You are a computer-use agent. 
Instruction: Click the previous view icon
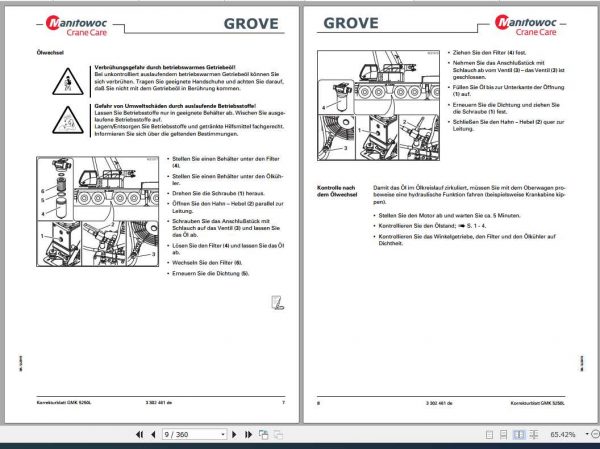[263, 434]
